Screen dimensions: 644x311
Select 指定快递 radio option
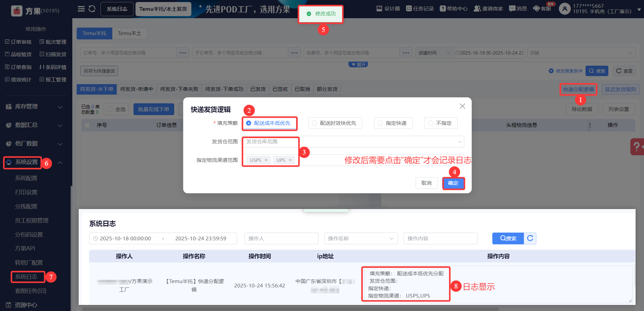(x=393, y=123)
